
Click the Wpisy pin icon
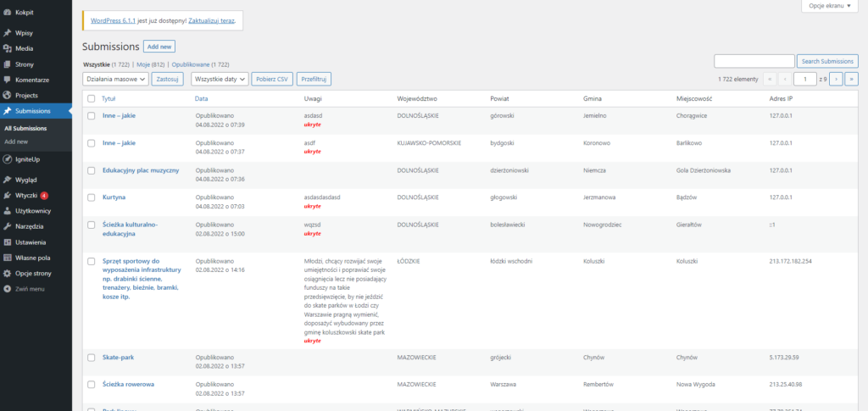7,33
